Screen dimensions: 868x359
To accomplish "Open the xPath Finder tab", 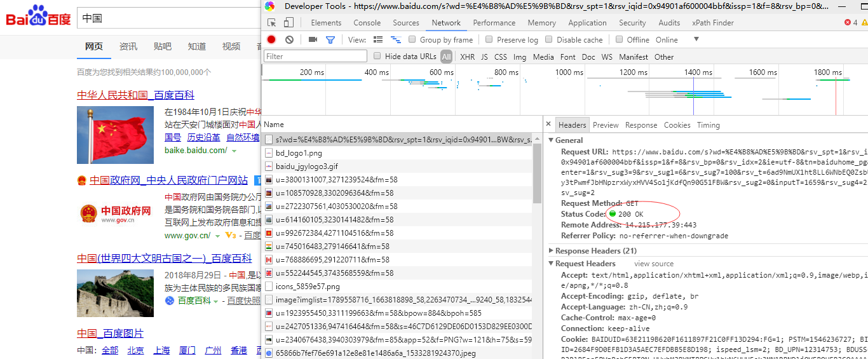I will [713, 23].
